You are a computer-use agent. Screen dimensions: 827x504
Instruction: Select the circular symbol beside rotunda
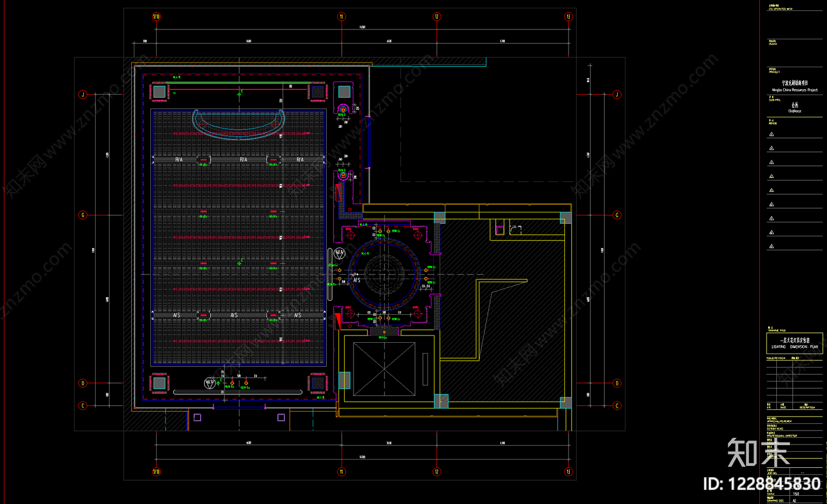pos(340,253)
